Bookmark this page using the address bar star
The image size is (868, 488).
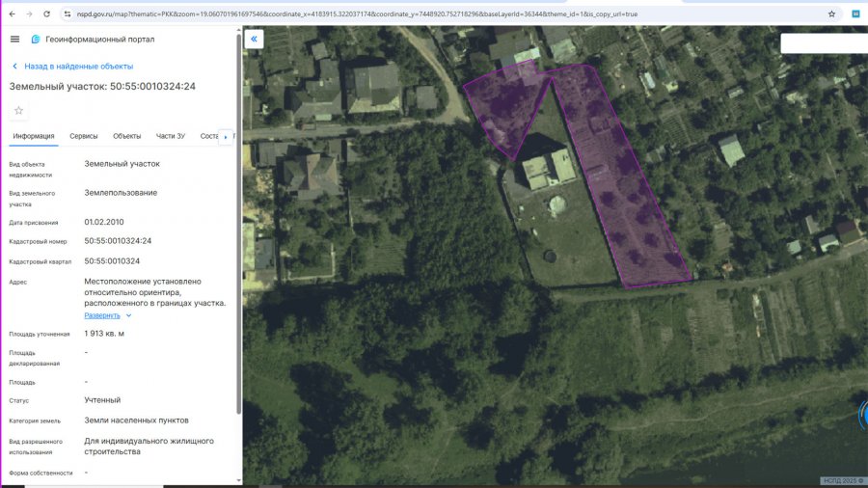[x=831, y=14]
